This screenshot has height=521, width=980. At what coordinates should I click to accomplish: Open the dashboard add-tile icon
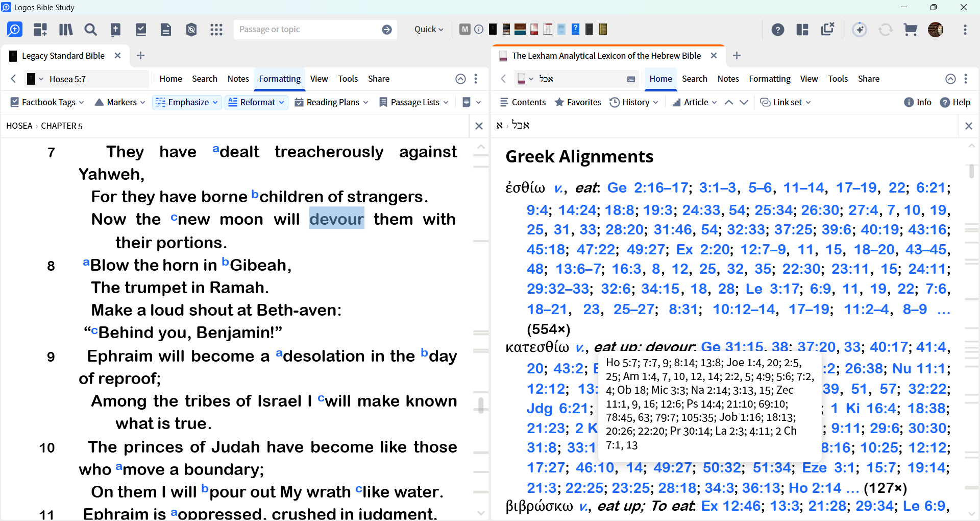[x=40, y=30]
